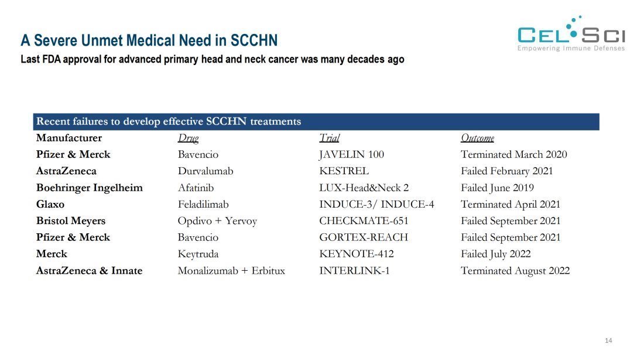Screen dimensions: 644x362
Task: Click the slide title about SCCHN unmet need
Action: coord(149,40)
